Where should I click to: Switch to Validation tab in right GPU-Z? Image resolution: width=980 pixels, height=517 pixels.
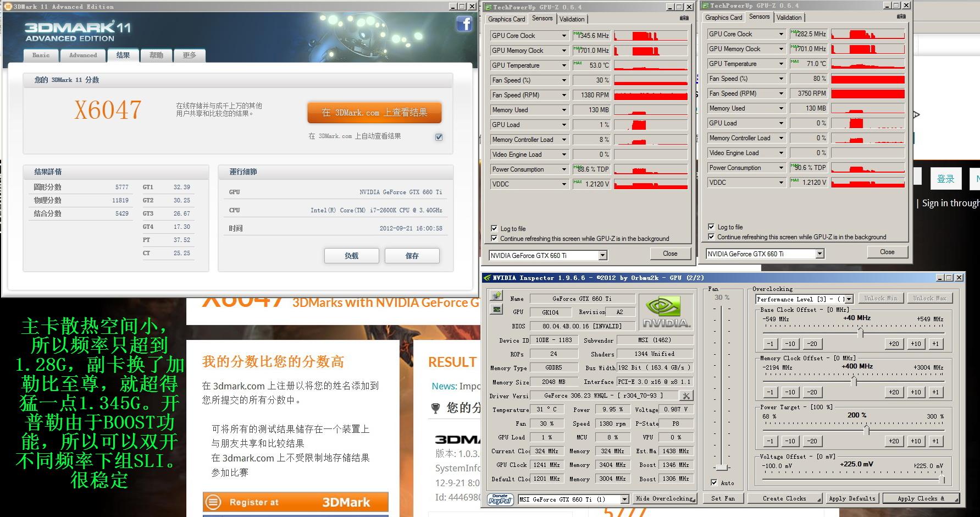(789, 18)
